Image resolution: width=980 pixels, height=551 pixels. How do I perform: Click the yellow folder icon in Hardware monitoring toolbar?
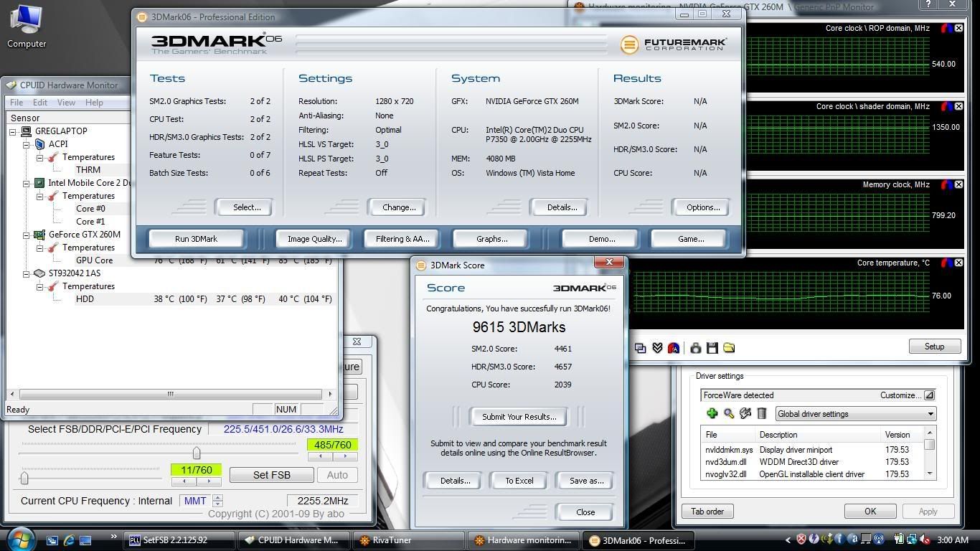point(729,348)
